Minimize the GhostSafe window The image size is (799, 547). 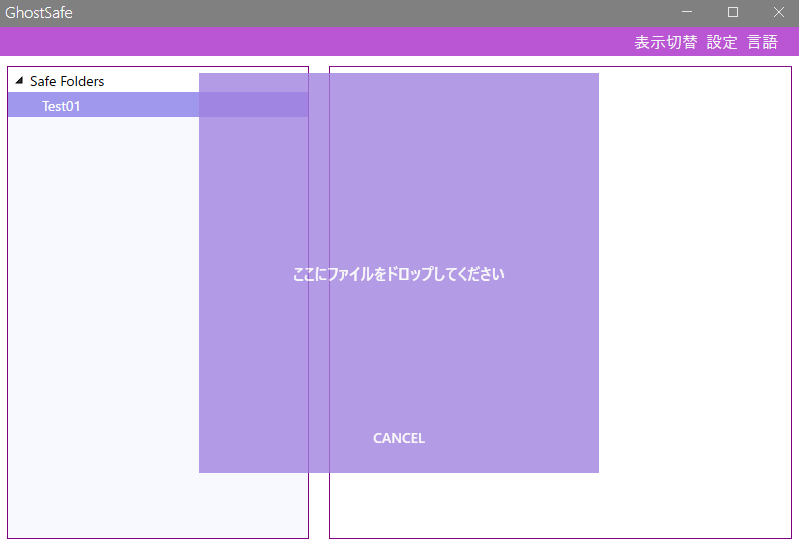tap(687, 12)
